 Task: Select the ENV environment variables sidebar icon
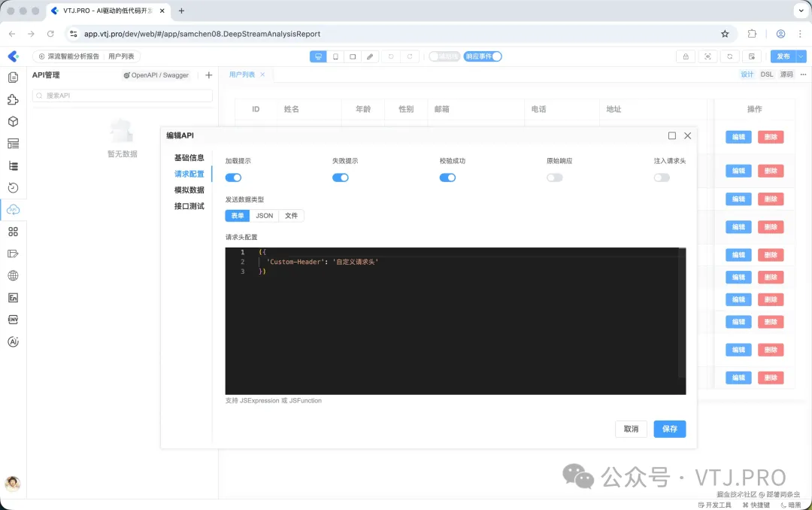click(13, 319)
